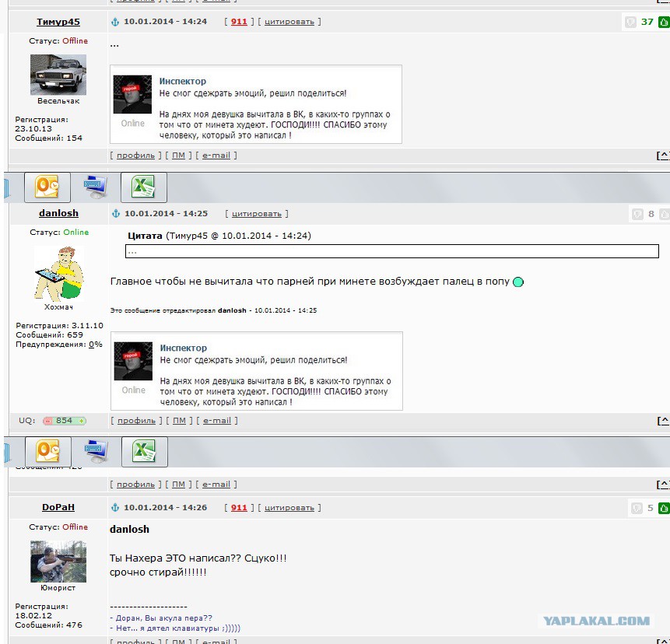The height and width of the screenshot is (644, 670).
Task: Quote Тимур45 post with цитировать
Action: 289,22
